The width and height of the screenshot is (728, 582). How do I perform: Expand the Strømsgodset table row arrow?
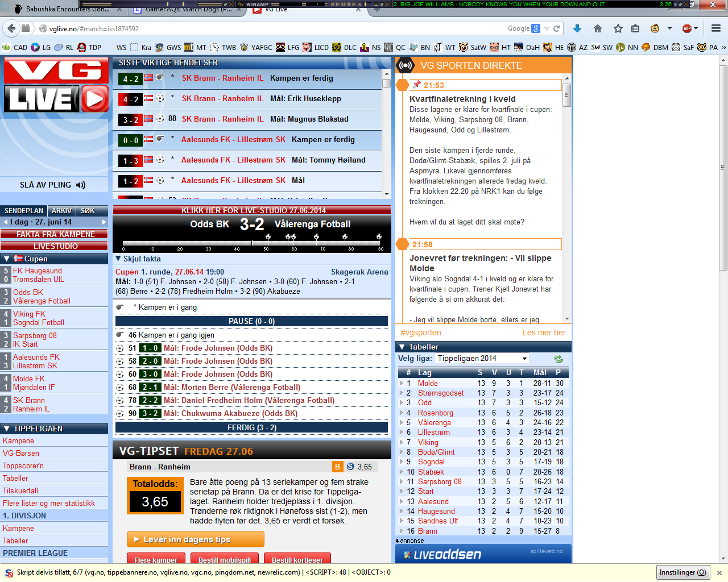tap(402, 393)
